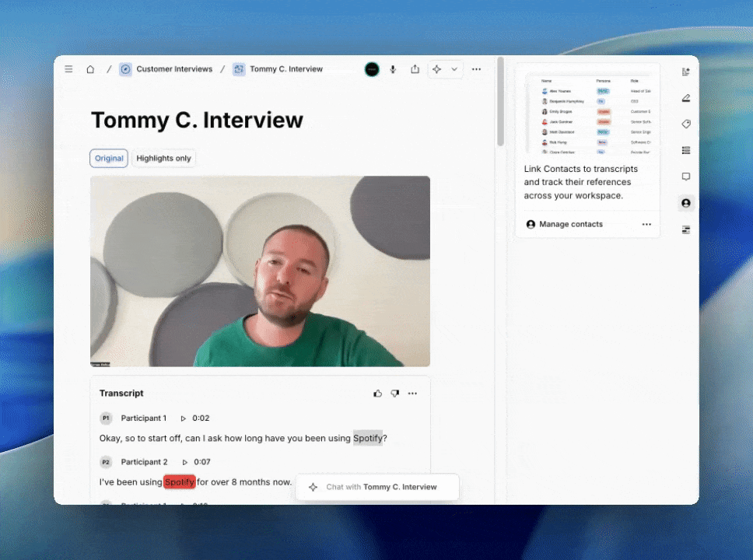This screenshot has width=753, height=560.
Task: Open the bottom sidebar outline icon
Action: pos(686,229)
